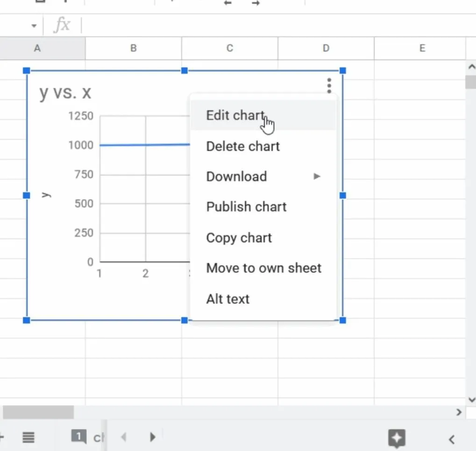Select column D header
The height and width of the screenshot is (451, 476).
coord(326,48)
